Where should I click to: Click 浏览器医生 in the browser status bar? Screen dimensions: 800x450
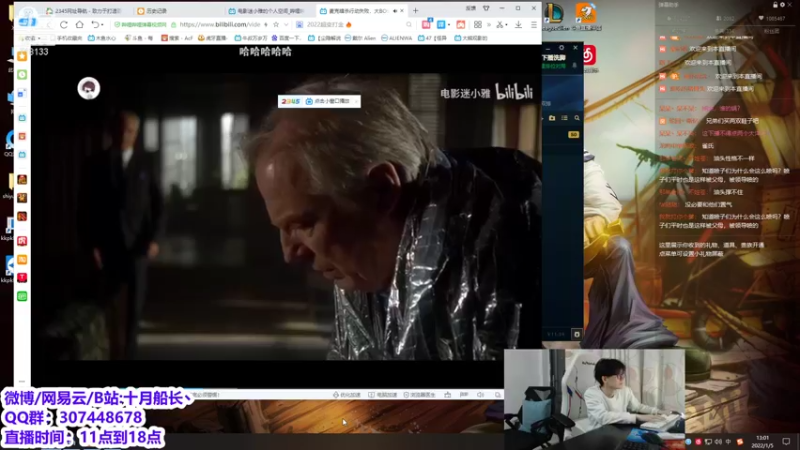click(419, 395)
